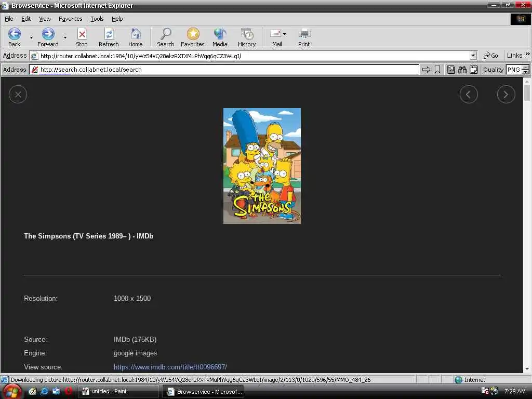Refresh the current page
Viewport: 532px width, 399px height.
pyautogui.click(x=109, y=37)
